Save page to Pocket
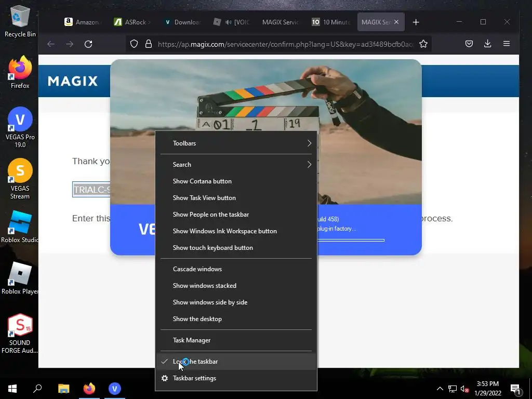Screen dimensions: 532x399 [469, 44]
